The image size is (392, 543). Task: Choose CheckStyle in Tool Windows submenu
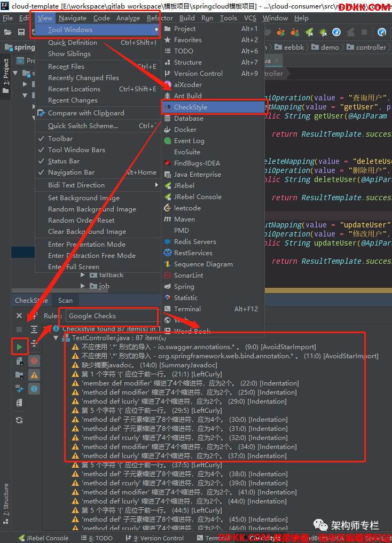[213, 107]
